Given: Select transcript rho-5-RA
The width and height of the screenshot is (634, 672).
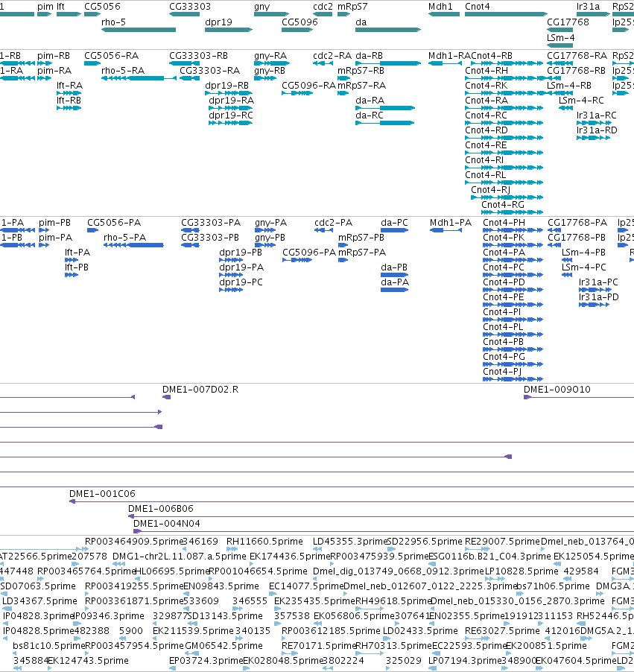Looking at the screenshot, I should 123,71.
